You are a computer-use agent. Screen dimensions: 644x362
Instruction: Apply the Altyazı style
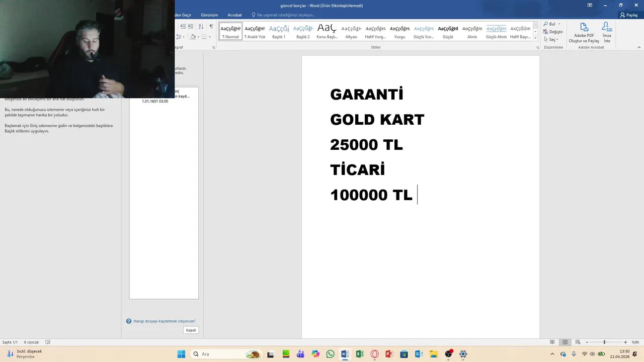point(351,31)
